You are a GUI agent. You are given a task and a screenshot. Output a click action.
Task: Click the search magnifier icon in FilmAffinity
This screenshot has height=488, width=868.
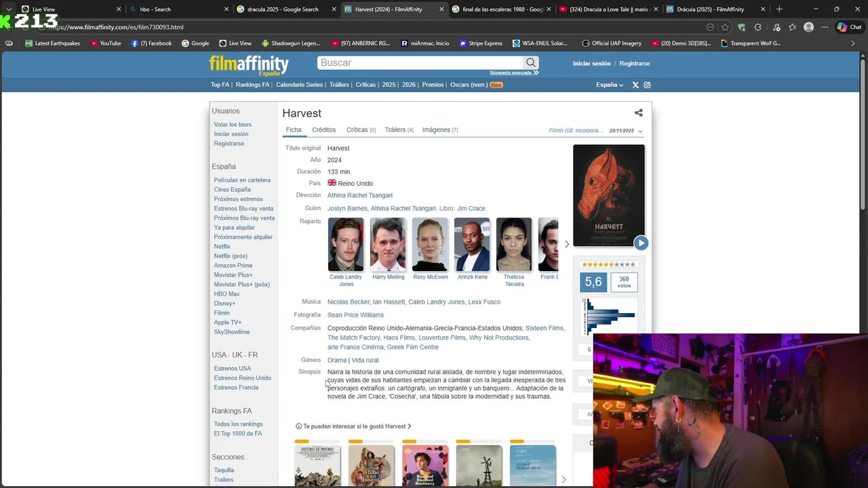point(531,62)
